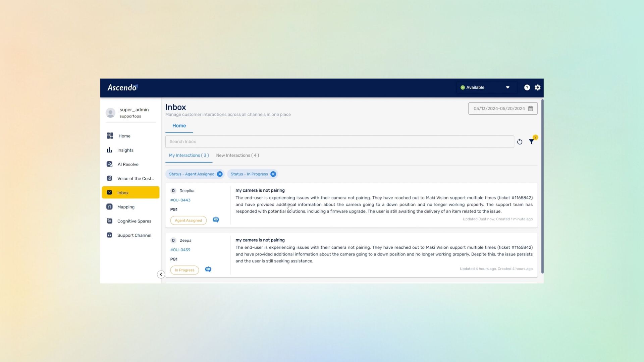Remove Status - In Progress filter chip

273,174
